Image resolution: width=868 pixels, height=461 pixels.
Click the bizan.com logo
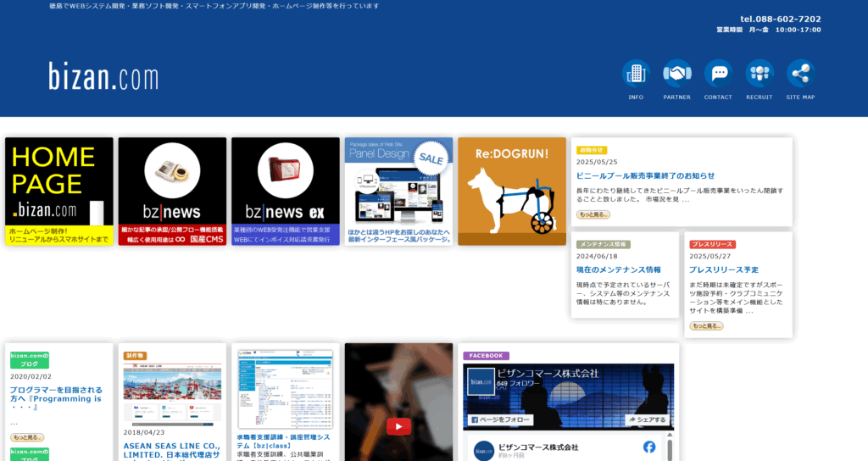click(x=103, y=76)
